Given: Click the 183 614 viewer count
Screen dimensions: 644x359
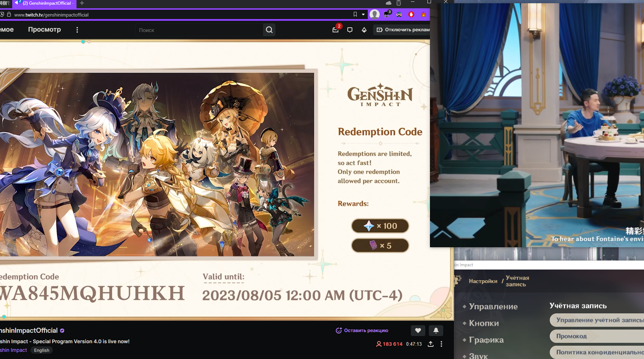Looking at the screenshot, I should coord(389,344).
